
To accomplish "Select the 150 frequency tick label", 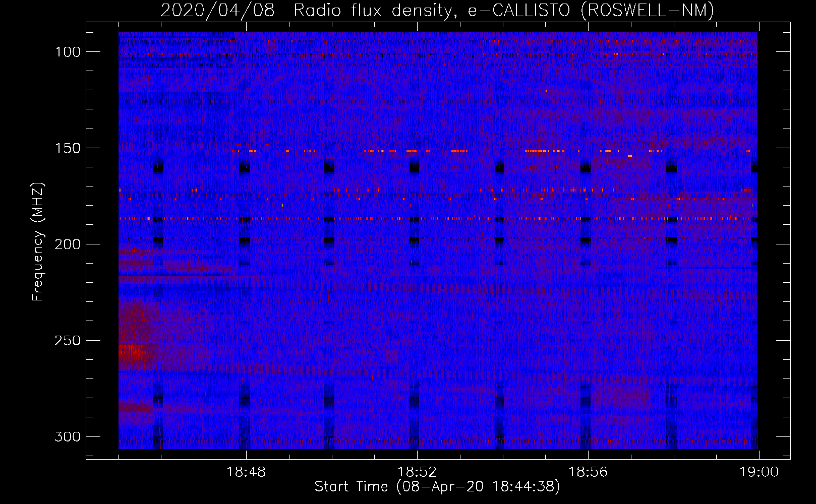I will 68,148.
